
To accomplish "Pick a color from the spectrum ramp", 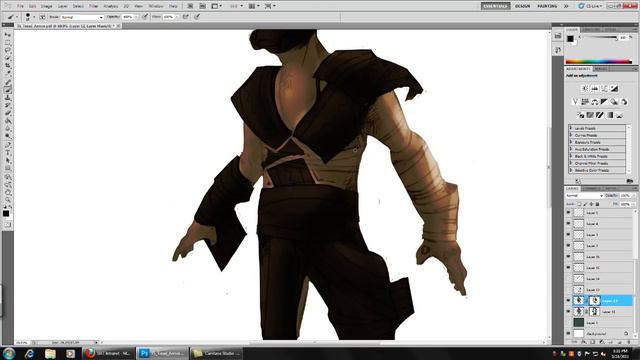I will click(598, 62).
